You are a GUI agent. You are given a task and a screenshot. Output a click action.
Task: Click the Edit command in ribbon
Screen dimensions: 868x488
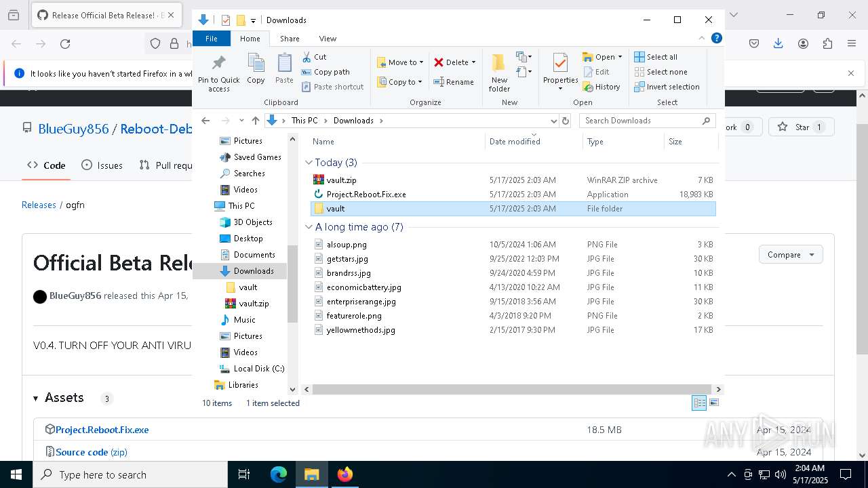pos(595,72)
